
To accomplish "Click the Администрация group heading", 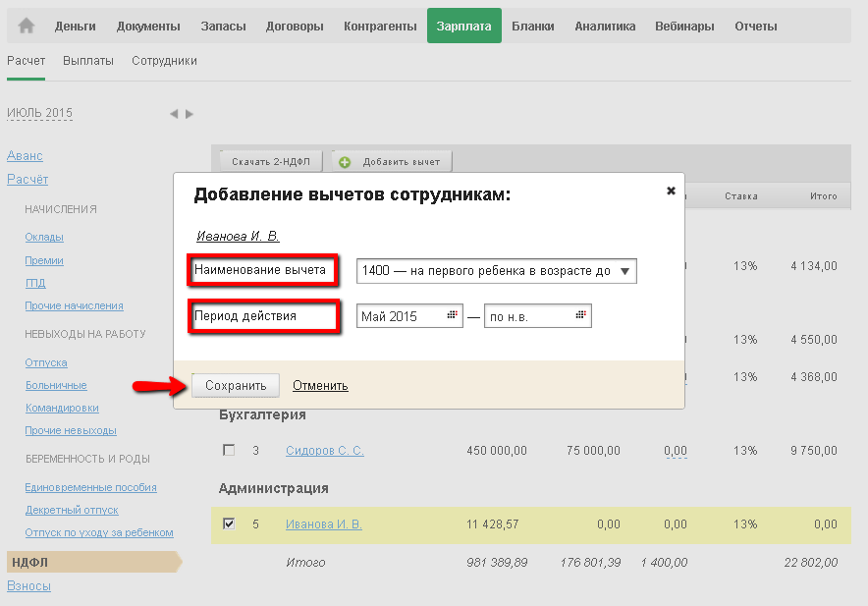I will tap(274, 488).
